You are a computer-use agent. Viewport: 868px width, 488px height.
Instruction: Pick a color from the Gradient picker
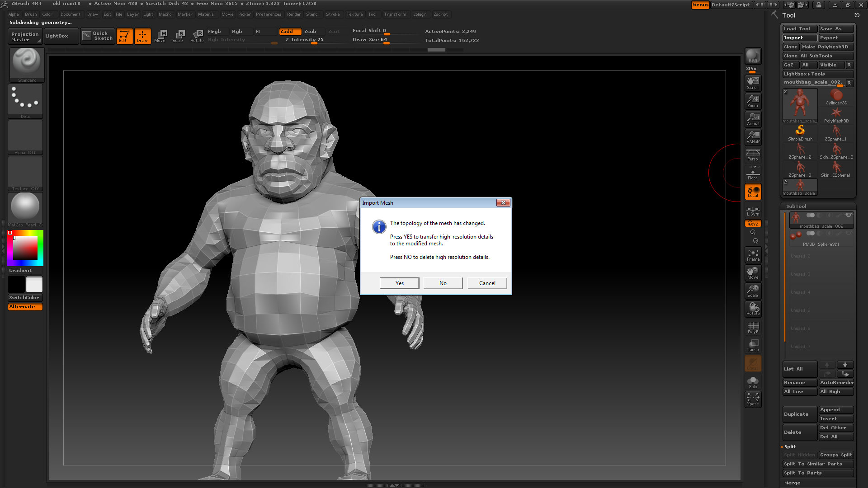click(x=25, y=249)
